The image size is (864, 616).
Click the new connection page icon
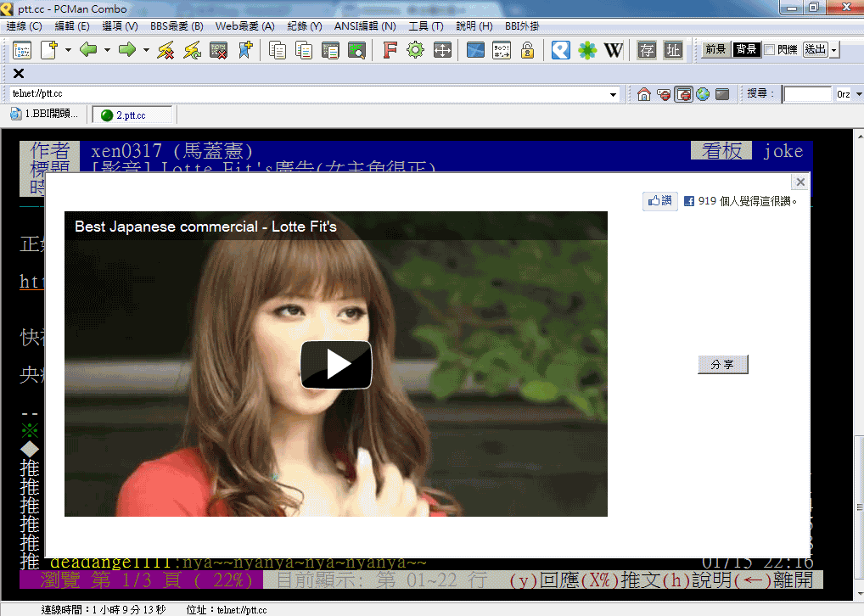click(x=48, y=50)
